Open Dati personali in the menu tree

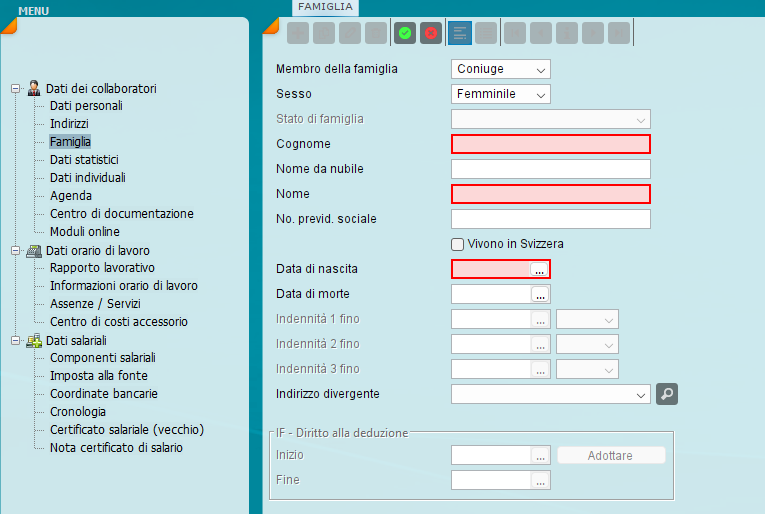[x=86, y=106]
